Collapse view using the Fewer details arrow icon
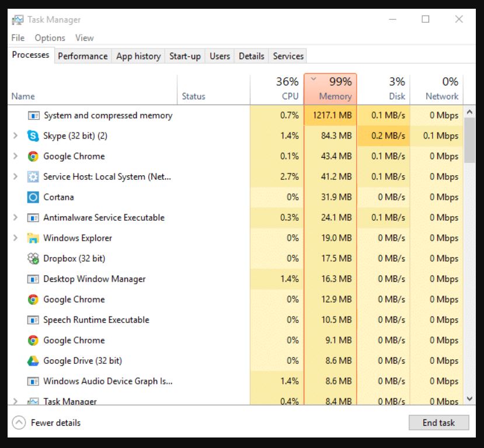This screenshot has height=448, width=484. point(19,423)
